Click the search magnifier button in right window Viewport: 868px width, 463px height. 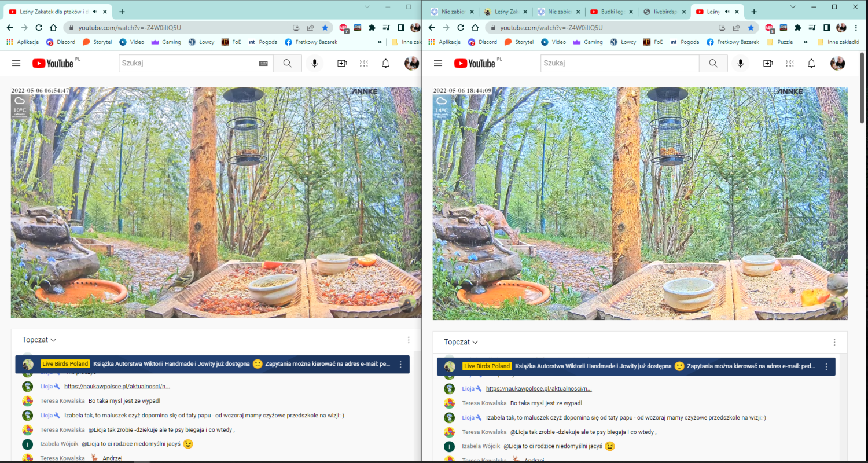pos(713,63)
